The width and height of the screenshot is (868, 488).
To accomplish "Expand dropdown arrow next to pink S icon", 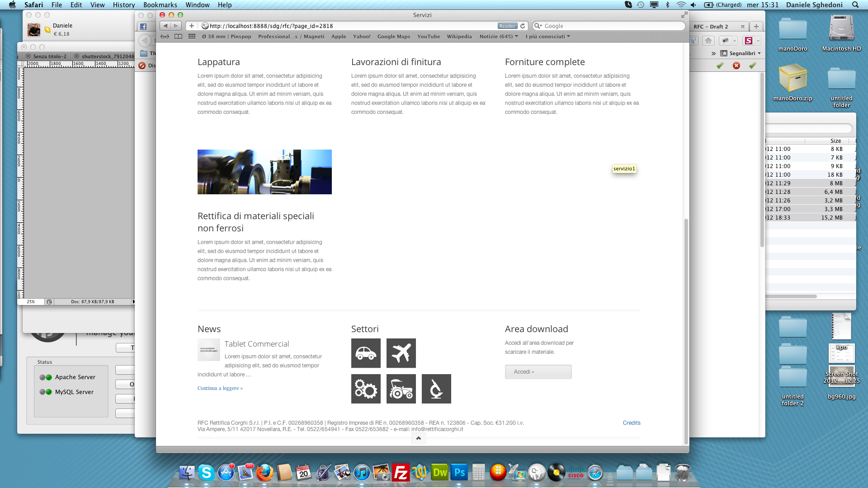I will coord(758,41).
